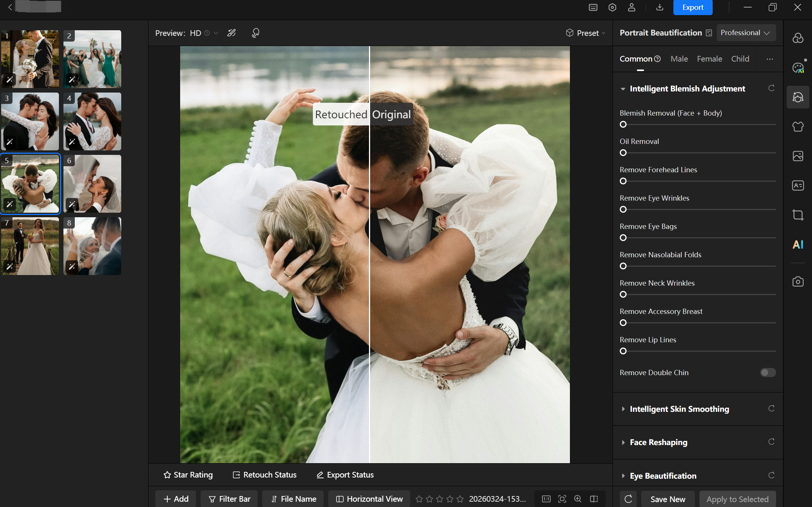Select thumbnail number 7 in filmstrip
Image resolution: width=812 pixels, height=507 pixels.
[x=30, y=246]
